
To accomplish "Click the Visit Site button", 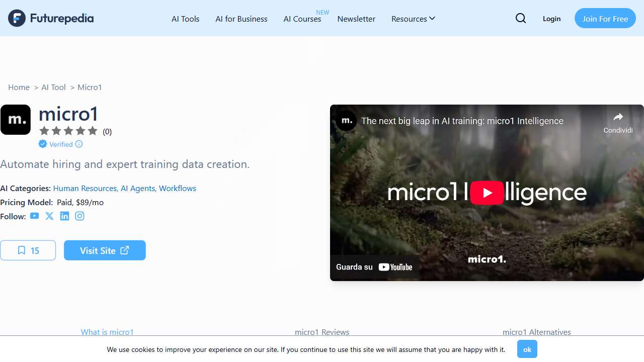I will pyautogui.click(x=105, y=250).
